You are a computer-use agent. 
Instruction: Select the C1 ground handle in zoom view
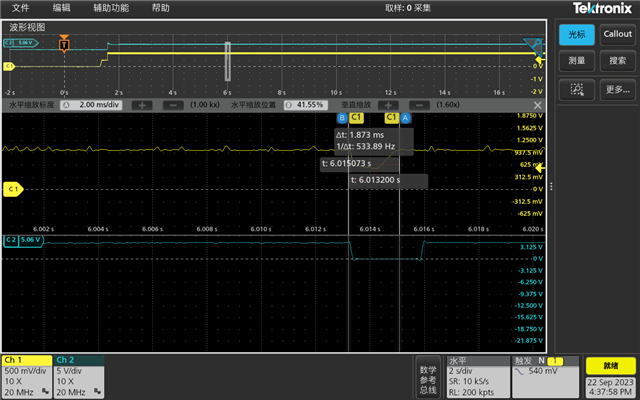click(x=13, y=189)
